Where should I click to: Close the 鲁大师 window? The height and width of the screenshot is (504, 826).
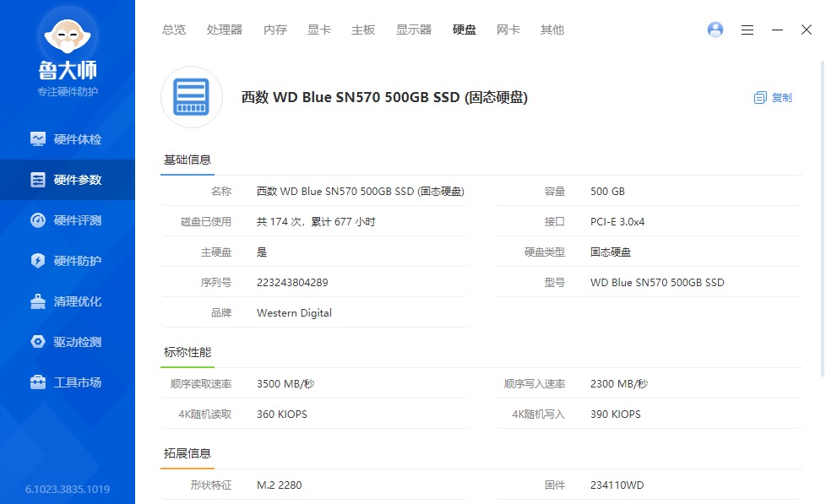point(806,30)
